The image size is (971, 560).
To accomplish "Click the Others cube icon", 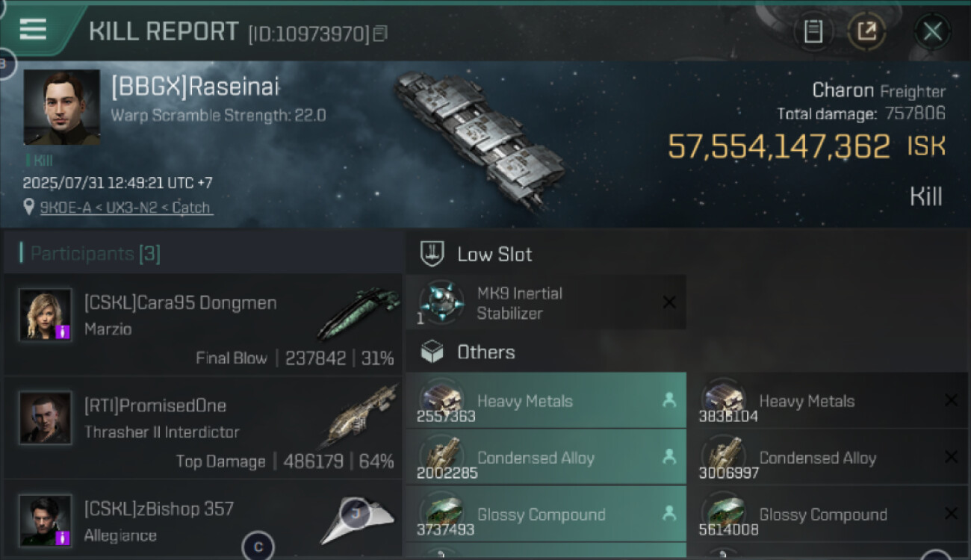I will (432, 352).
